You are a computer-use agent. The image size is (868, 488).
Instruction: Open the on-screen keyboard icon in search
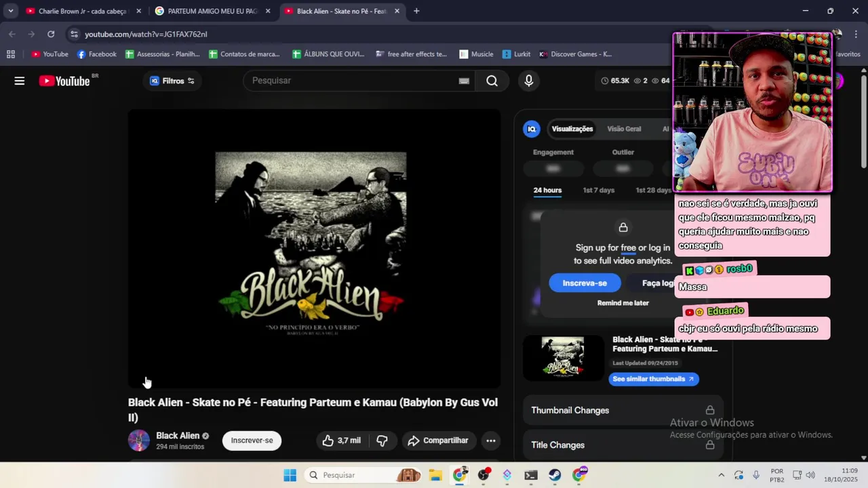pos(464,81)
